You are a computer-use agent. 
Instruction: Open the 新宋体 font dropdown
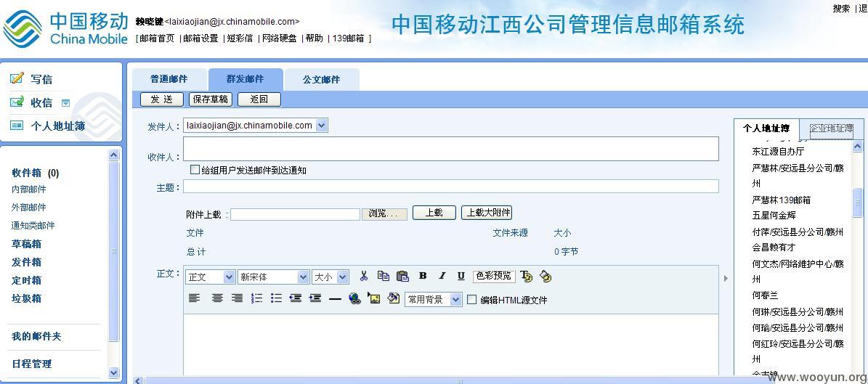304,277
